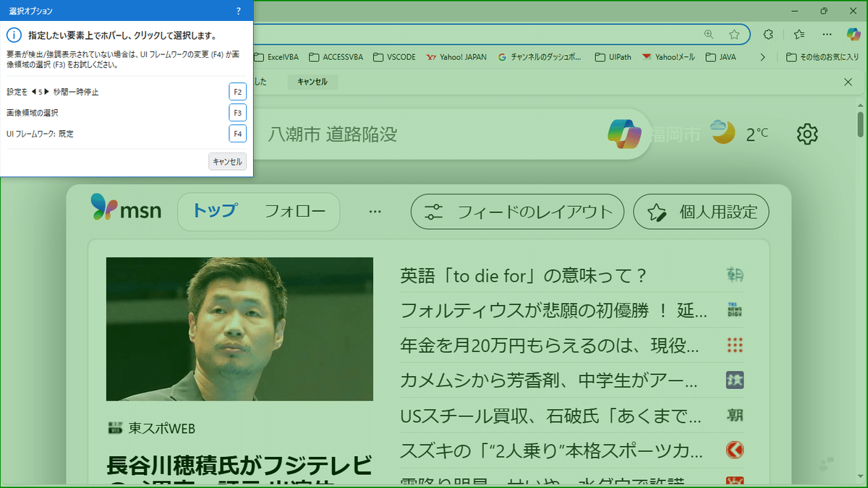Viewport: 868px width, 488px height.
Task: Open フィードのレイアウト options
Action: tap(517, 212)
